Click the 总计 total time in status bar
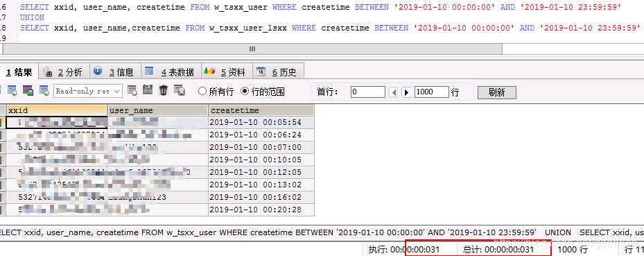 498,250
